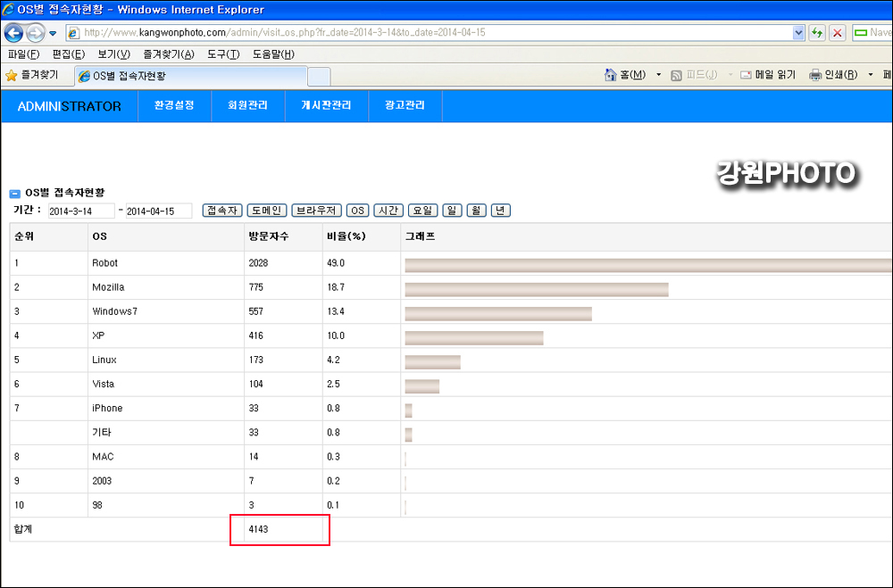Click the Robot row graph bar

pyautogui.click(x=648, y=265)
